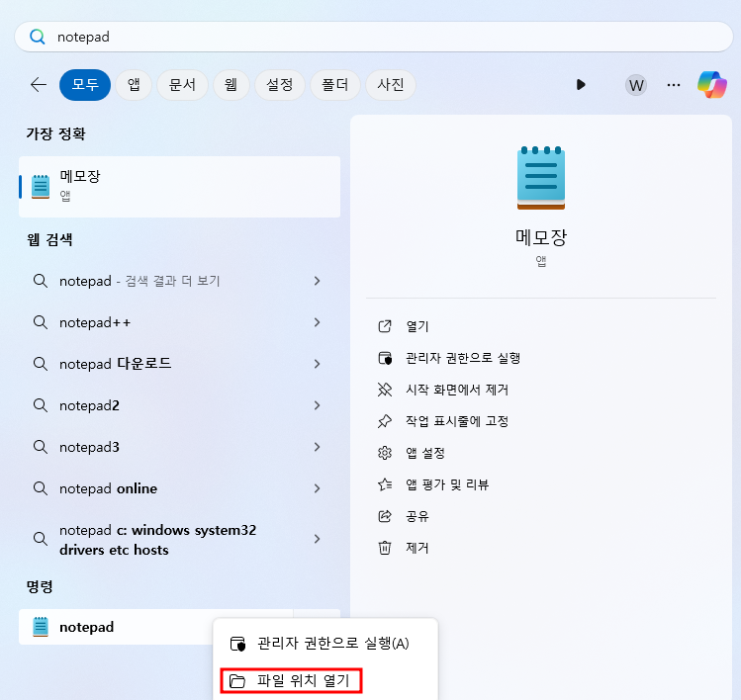Click the search magnifier icon in the search box
Screen dimensions: 741x700
[x=38, y=37]
